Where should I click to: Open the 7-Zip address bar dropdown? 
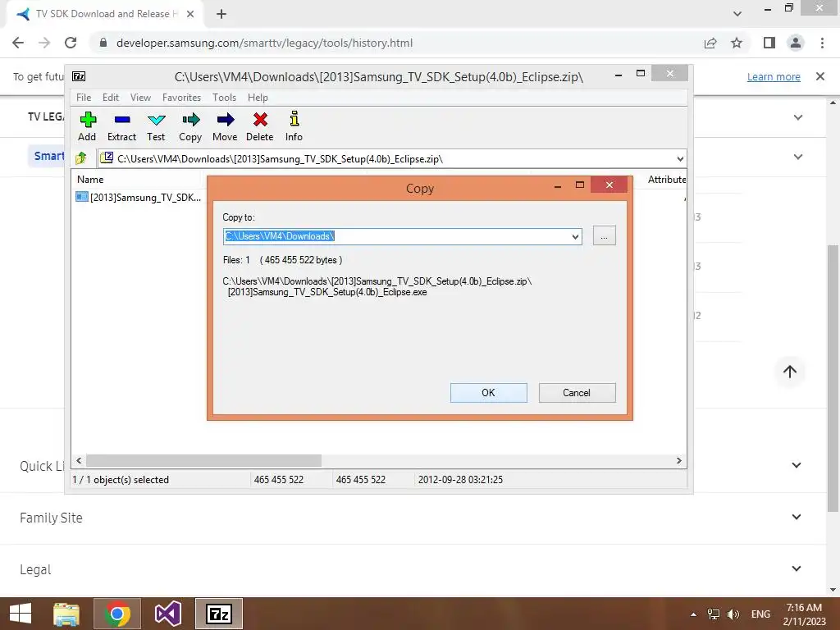(x=680, y=158)
